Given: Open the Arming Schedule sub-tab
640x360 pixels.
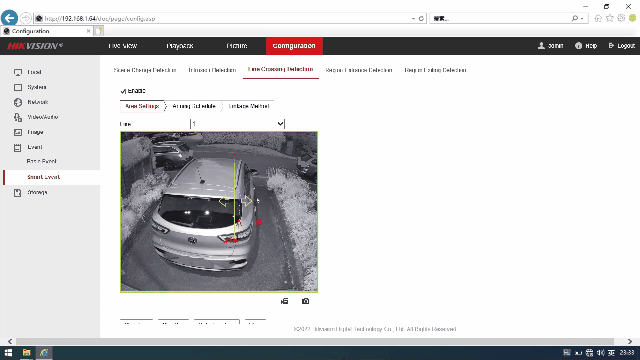Looking at the screenshot, I should [x=193, y=106].
